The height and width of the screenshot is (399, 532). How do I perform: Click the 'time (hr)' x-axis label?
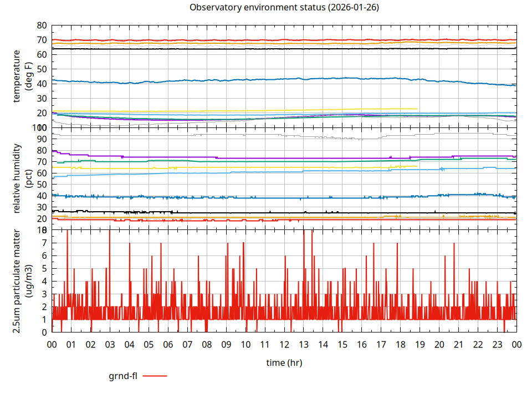[x=284, y=363]
